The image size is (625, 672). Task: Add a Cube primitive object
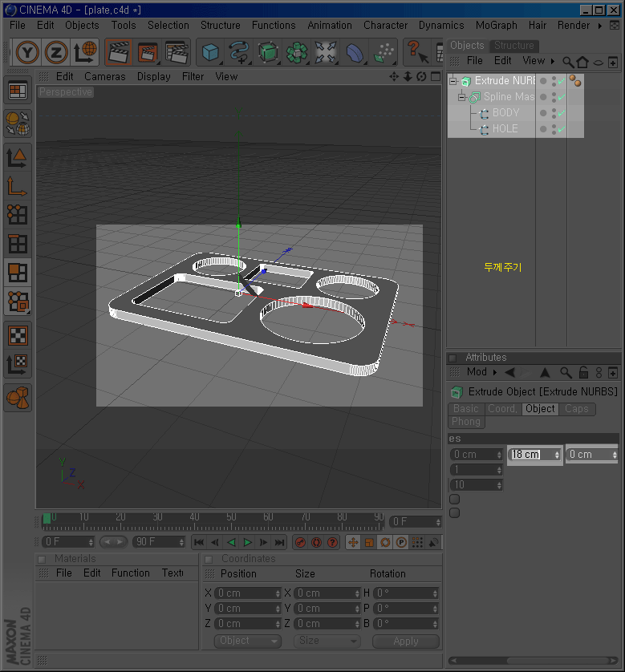210,53
